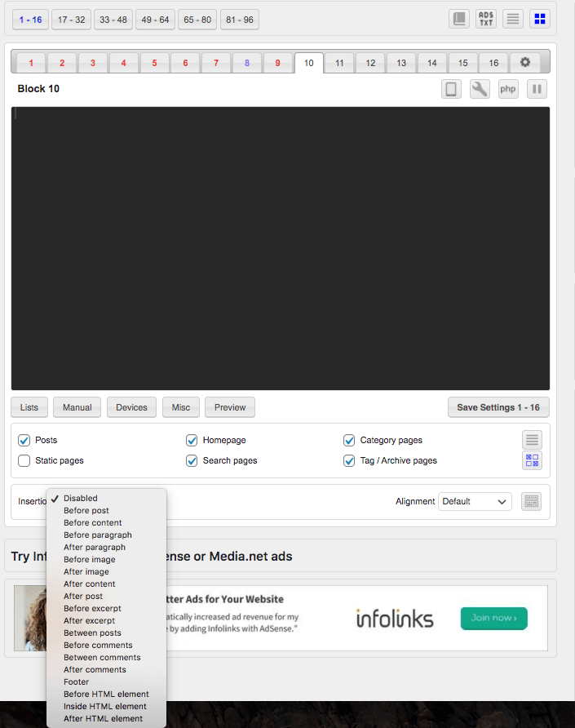Toggle the Posts checkbox
The height and width of the screenshot is (728, 575).
(x=24, y=440)
